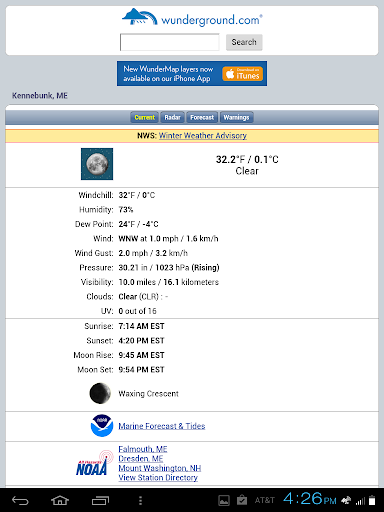Switch to the Forecast tab
384x512 pixels.
tap(202, 117)
